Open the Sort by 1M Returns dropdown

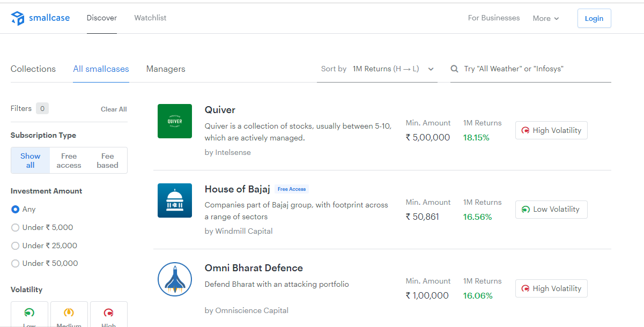(377, 69)
